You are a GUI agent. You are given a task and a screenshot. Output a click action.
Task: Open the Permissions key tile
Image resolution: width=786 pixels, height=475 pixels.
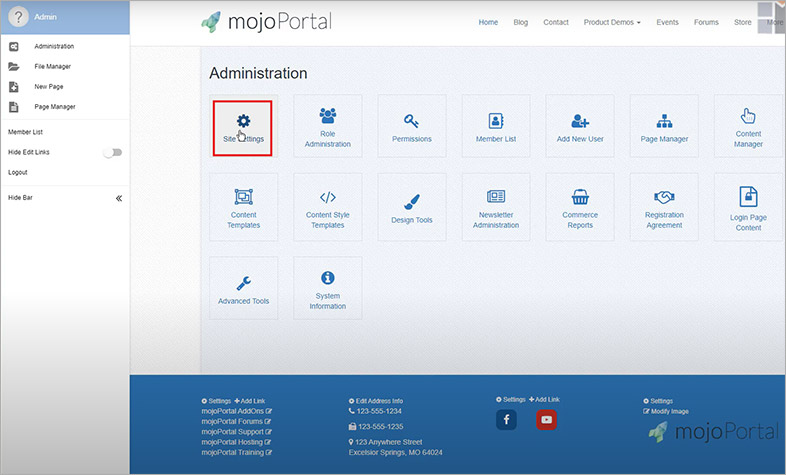click(412, 126)
